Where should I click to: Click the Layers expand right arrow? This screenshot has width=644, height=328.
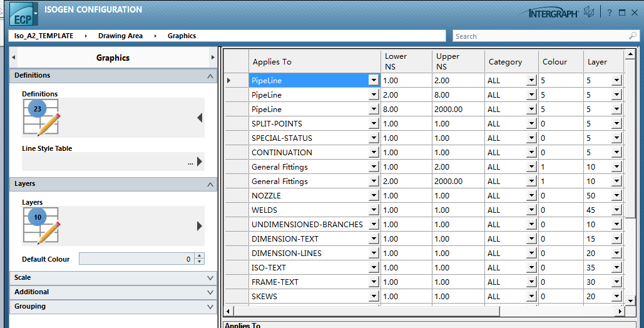point(200,225)
